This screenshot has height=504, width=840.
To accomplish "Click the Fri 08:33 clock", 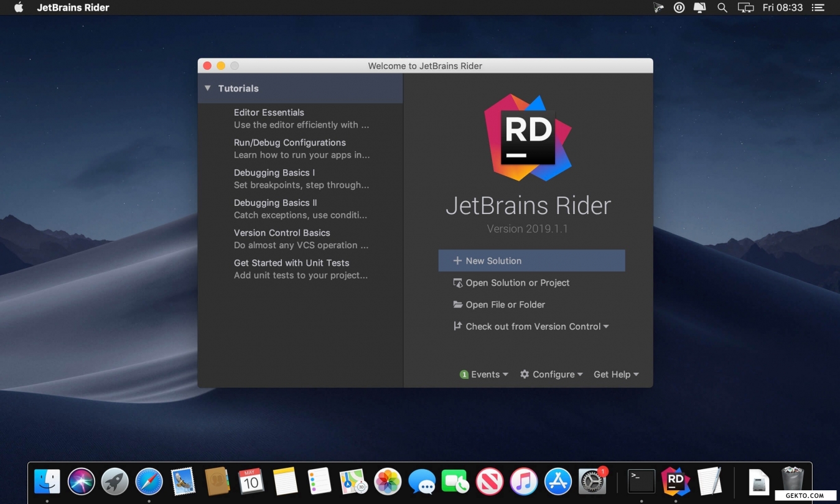I will (783, 7).
